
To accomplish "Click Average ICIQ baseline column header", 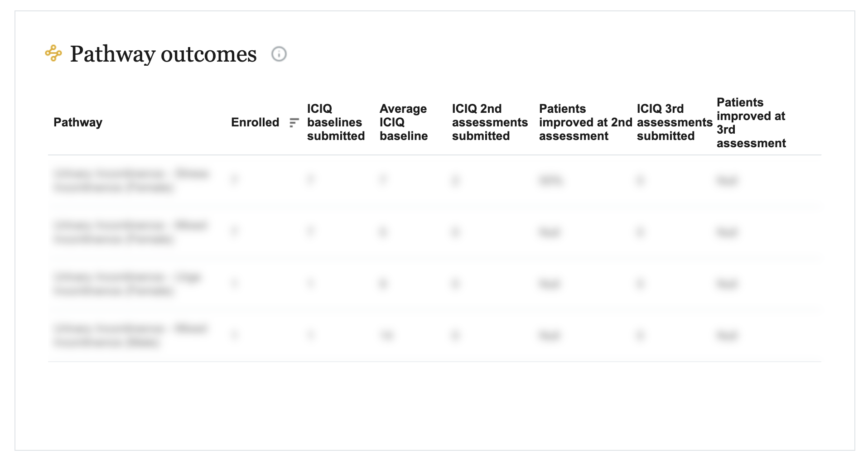I will click(404, 122).
